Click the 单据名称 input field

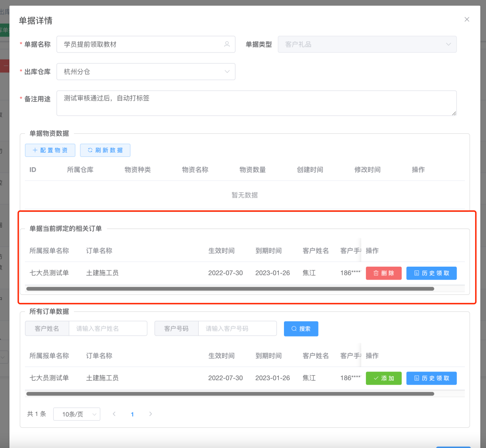pos(141,44)
